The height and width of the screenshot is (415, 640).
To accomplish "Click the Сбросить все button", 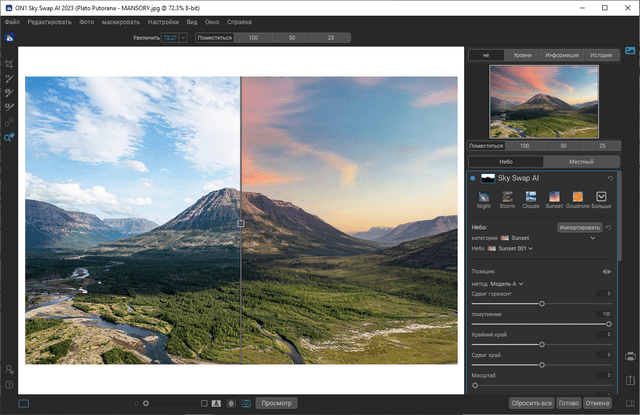I will click(531, 403).
